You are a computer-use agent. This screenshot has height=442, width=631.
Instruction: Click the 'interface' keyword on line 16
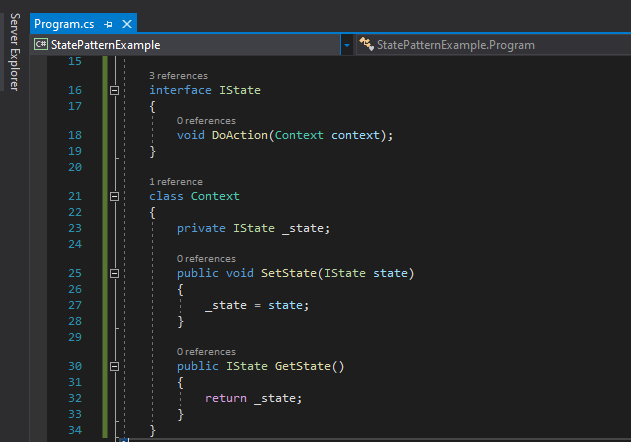180,90
